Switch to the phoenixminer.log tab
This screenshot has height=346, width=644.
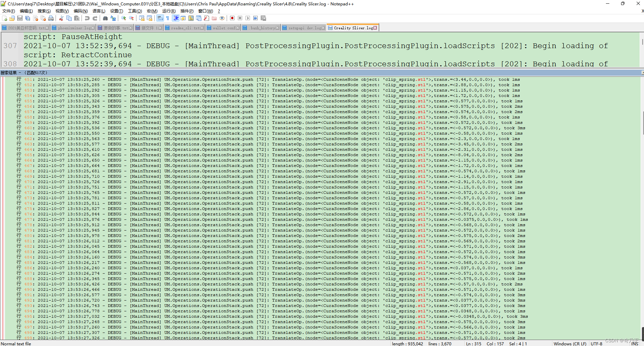pos(73,28)
